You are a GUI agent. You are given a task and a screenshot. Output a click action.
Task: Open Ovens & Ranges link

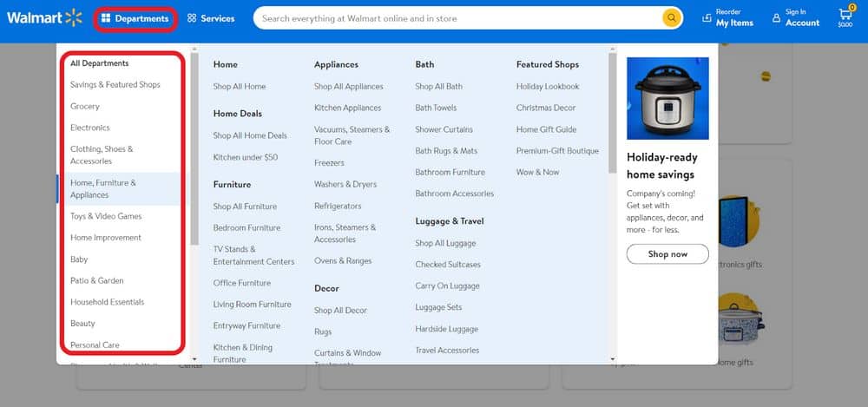pyautogui.click(x=343, y=261)
